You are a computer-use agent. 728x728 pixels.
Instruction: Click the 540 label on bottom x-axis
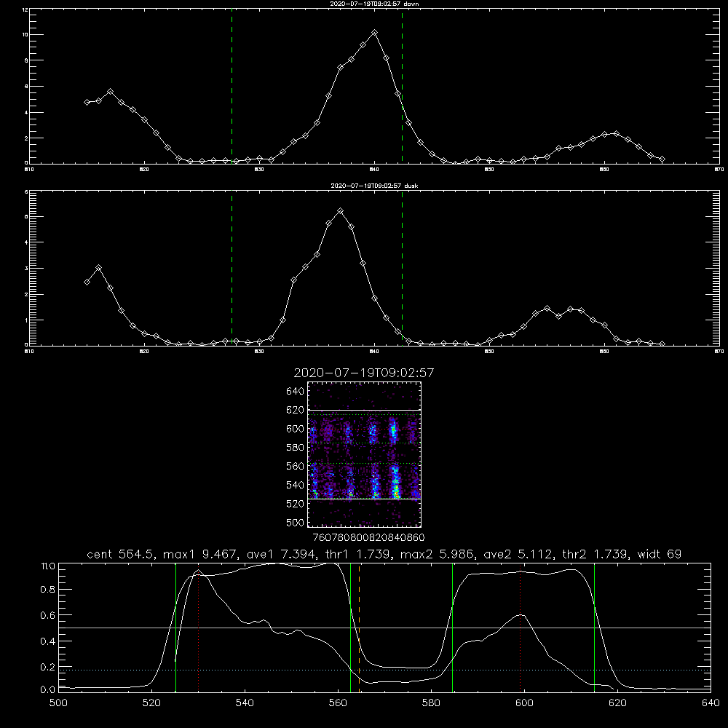(x=245, y=703)
